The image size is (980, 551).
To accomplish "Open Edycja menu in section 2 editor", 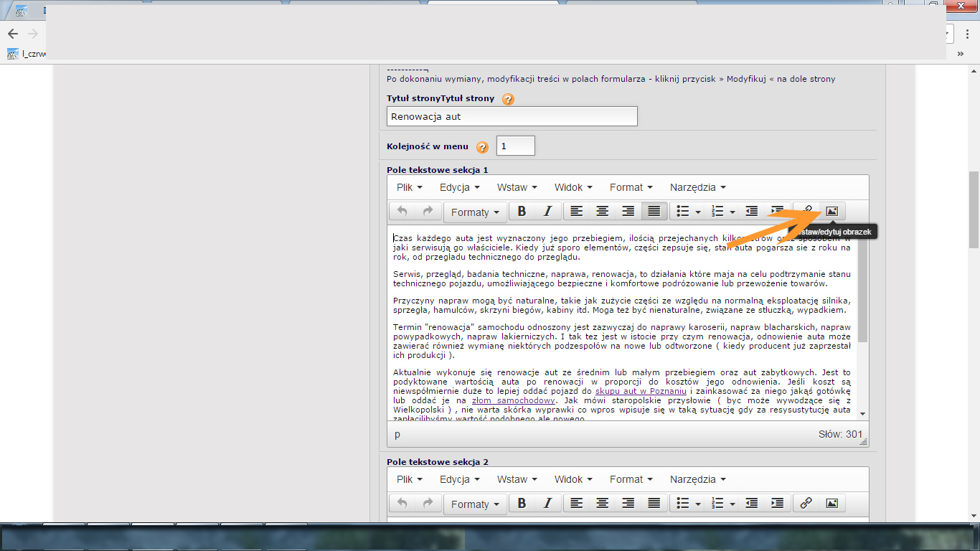I will (460, 479).
